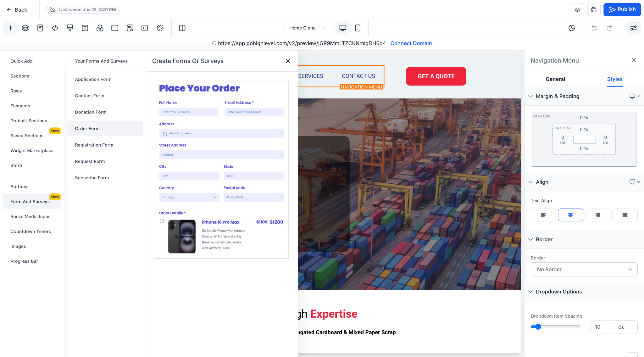The height and width of the screenshot is (357, 644).
Task: Click the Dropdown Item Spacing value field
Action: [x=602, y=327]
